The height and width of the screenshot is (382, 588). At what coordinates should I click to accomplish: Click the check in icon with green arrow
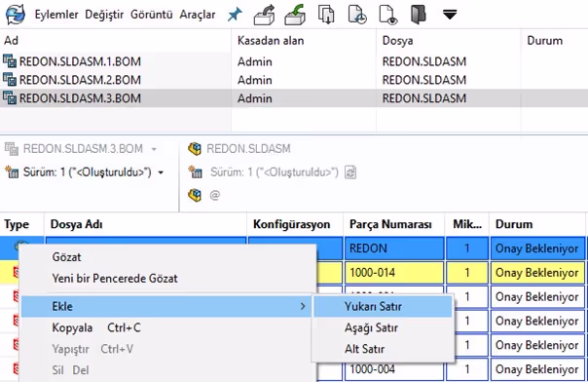pyautogui.click(x=295, y=15)
